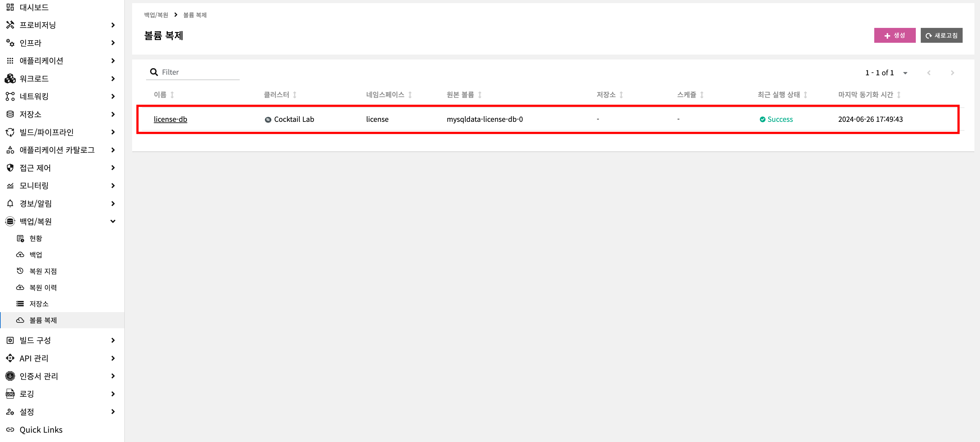980x442 pixels.
Task: Open the restore history submenu item
Action: (43, 288)
